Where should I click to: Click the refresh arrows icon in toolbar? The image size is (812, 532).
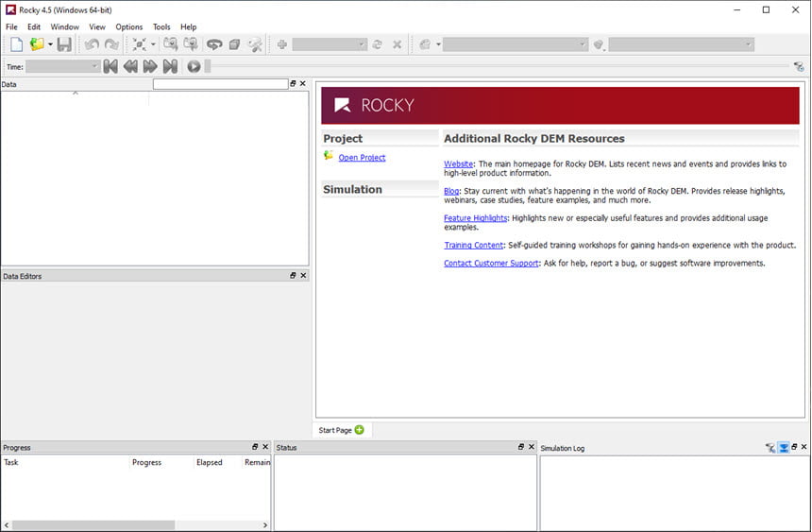click(378, 44)
